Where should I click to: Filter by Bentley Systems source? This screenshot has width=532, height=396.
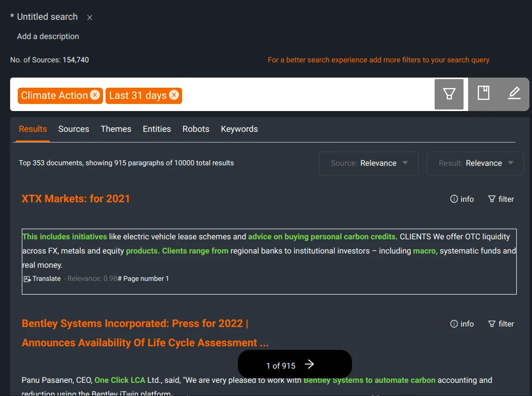click(x=501, y=323)
